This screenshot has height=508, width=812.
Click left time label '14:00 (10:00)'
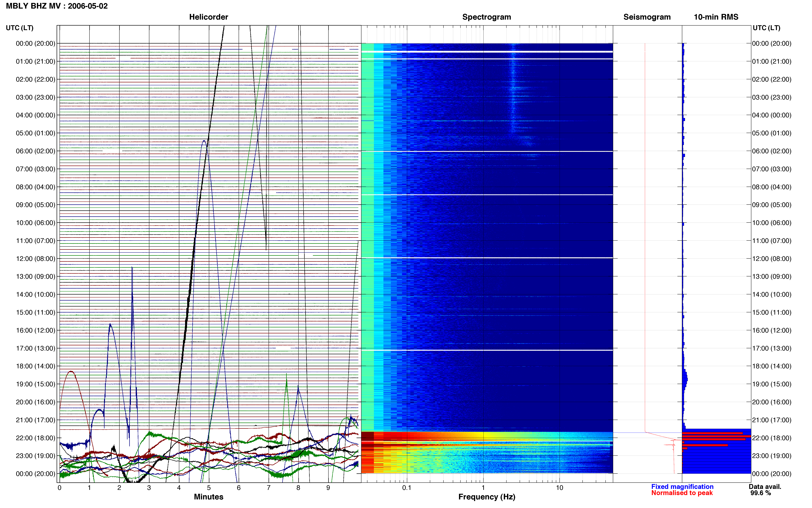[x=36, y=294]
